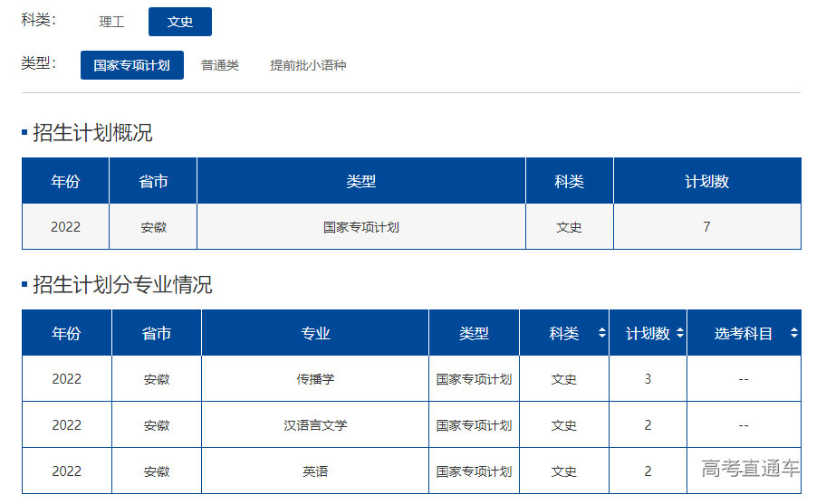This screenshot has width=826, height=504.
Task: Click the 专业 column header
Action: click(315, 334)
